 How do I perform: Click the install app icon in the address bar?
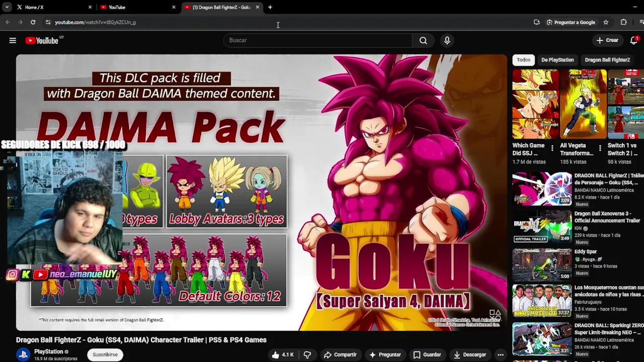tap(537, 22)
